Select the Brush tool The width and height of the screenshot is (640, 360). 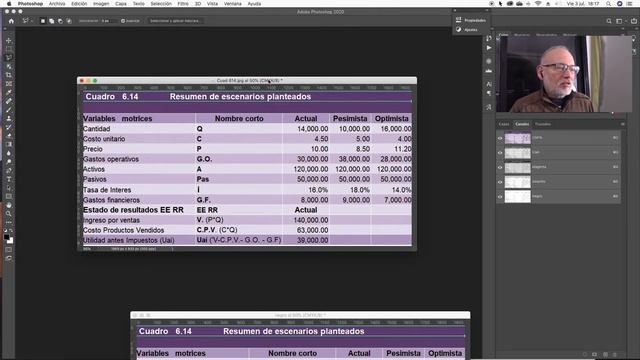point(9,109)
